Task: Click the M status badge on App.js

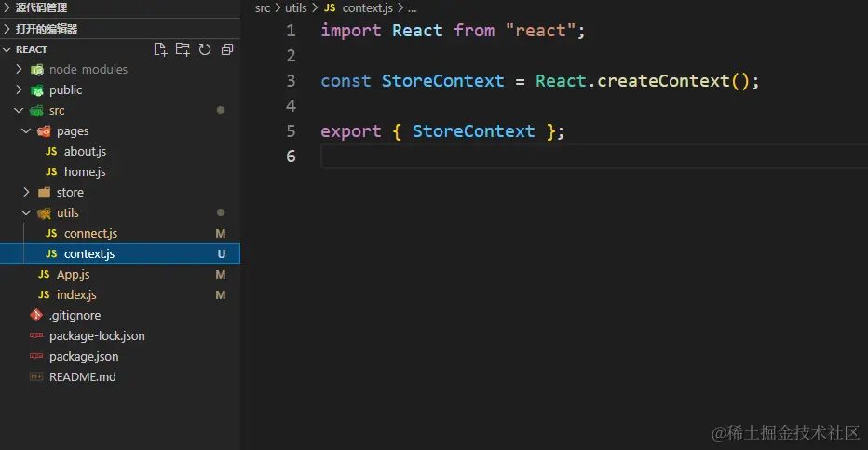Action: (x=221, y=274)
